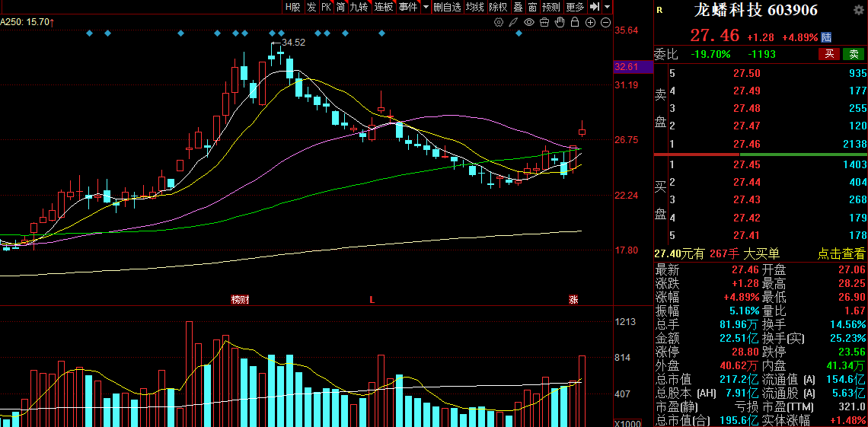Open the dropdown arrow at toolbar's far right
Viewport: 868px width, 427px height.
(x=608, y=7)
